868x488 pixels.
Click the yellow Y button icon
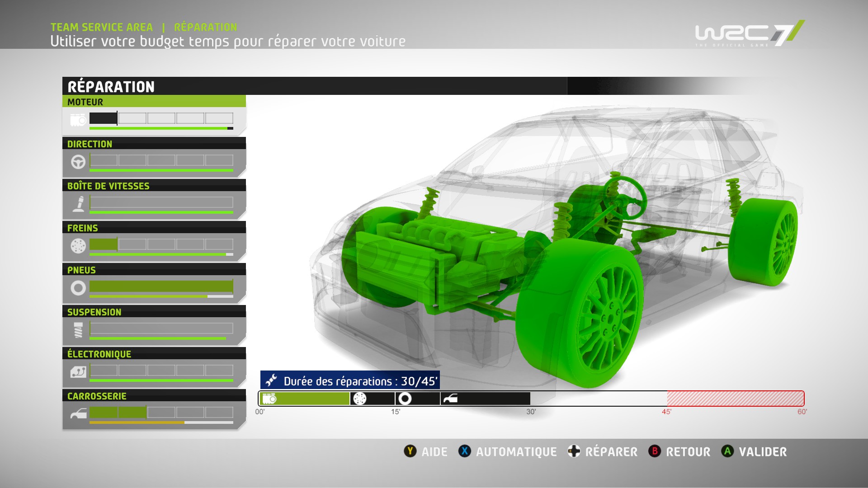pos(410,451)
